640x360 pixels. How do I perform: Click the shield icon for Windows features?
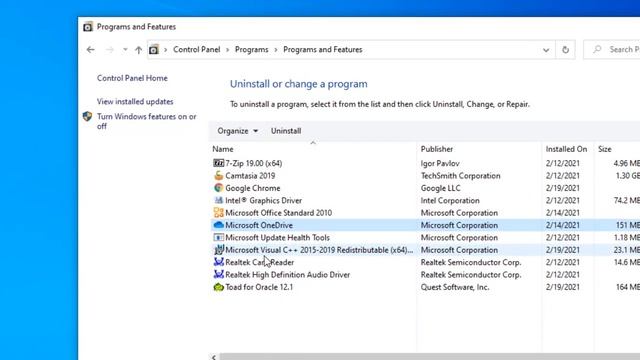click(x=87, y=116)
